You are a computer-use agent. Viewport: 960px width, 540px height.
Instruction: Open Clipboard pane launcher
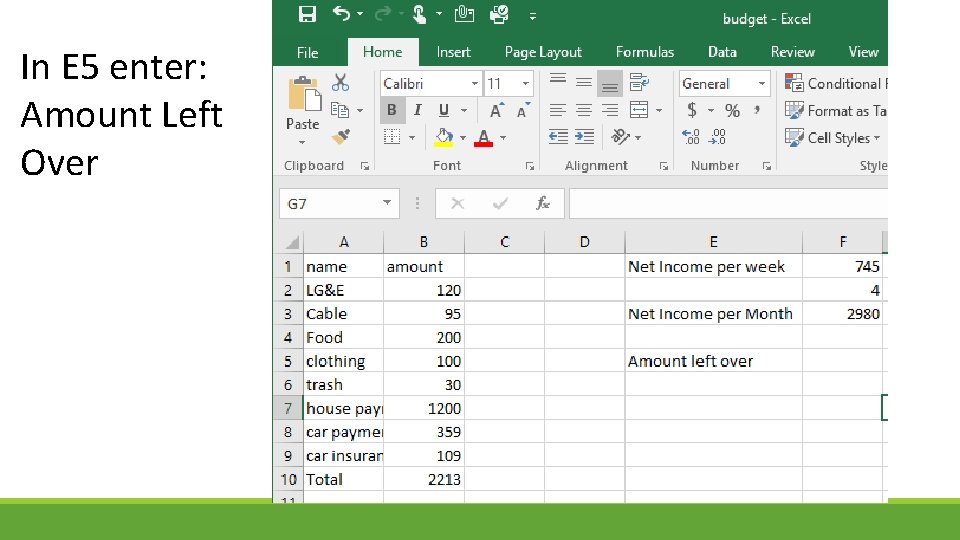coord(365,166)
